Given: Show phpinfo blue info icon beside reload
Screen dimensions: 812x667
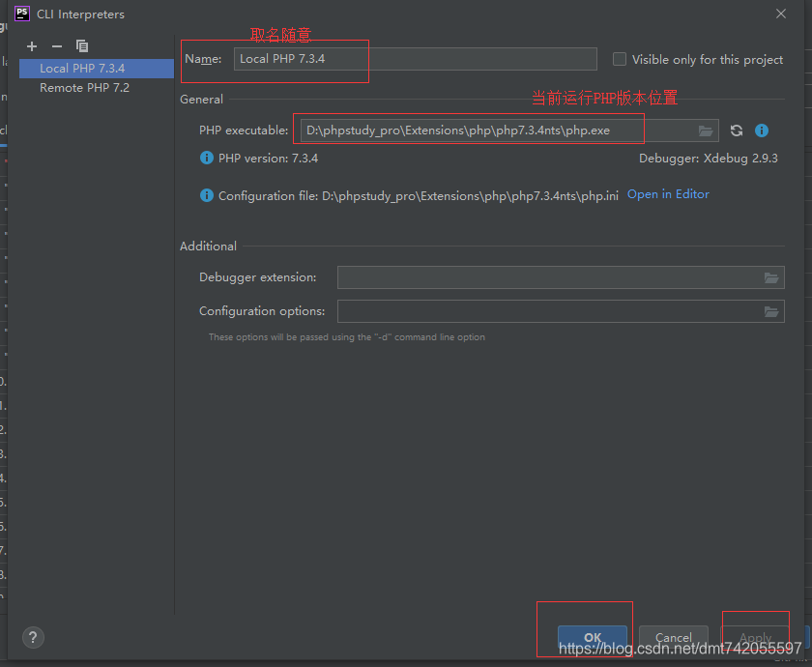Looking at the screenshot, I should click(762, 130).
